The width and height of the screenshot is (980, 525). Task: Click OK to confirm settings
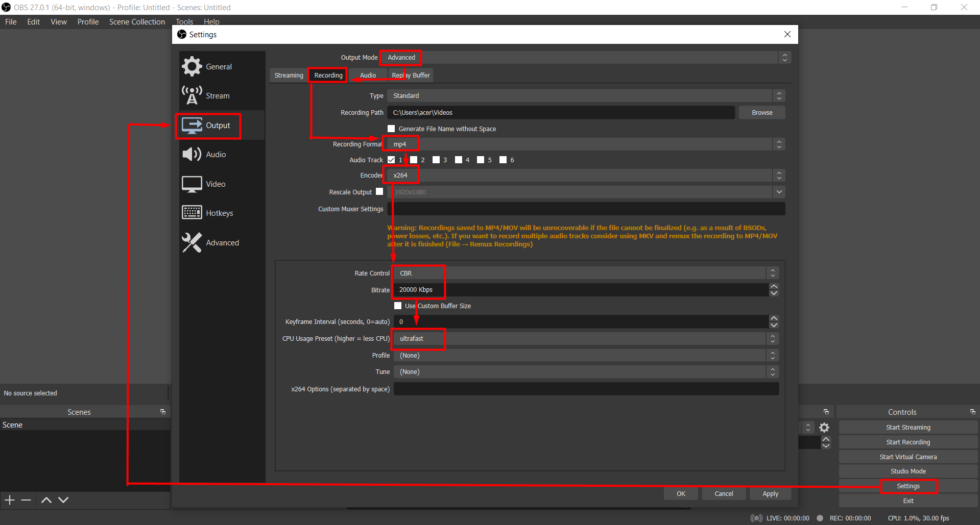(x=681, y=493)
